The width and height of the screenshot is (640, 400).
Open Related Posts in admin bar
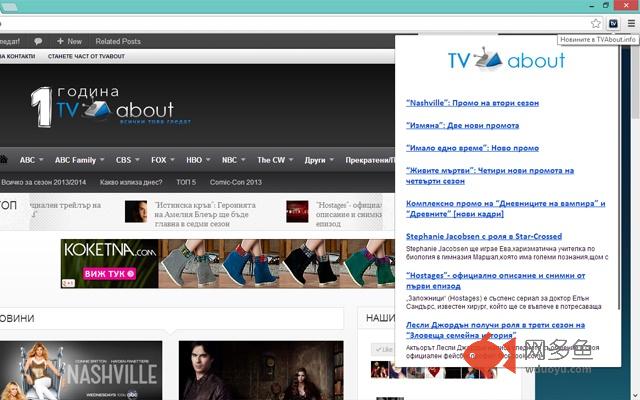tap(118, 41)
